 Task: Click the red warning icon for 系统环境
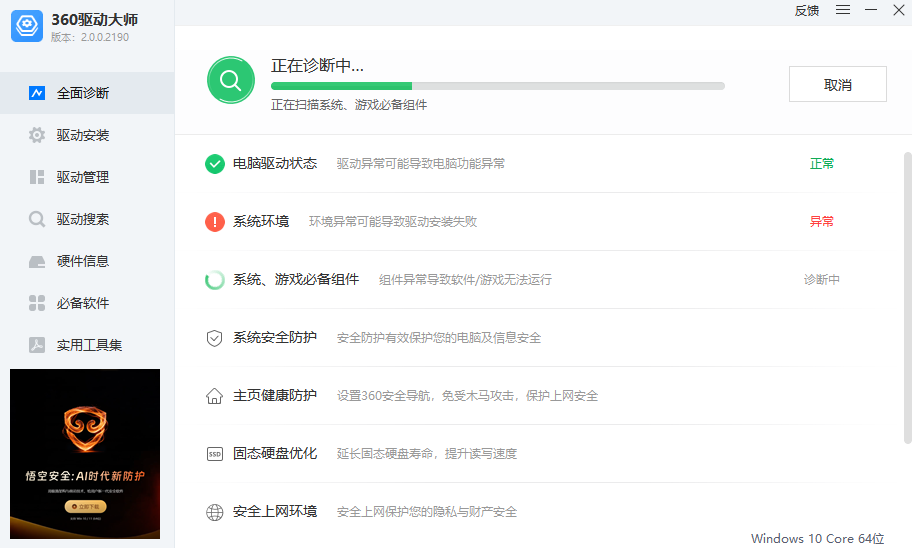tap(215, 222)
